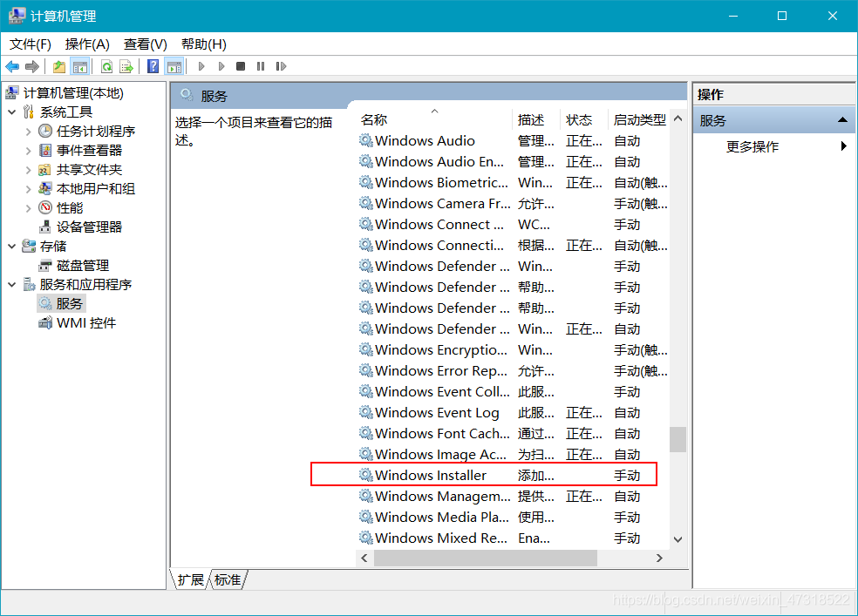Viewport: 858px width, 616px height.
Task: Click the Forward arrow toolbar icon
Action: 32,67
